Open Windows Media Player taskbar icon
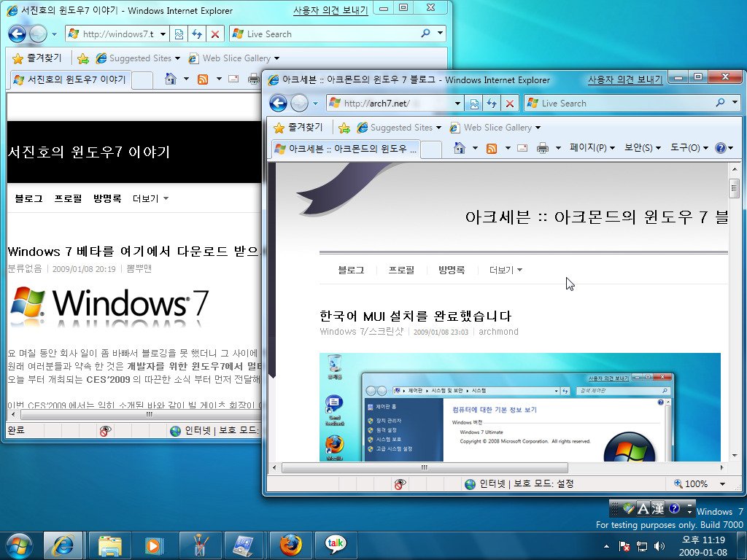 (153, 545)
